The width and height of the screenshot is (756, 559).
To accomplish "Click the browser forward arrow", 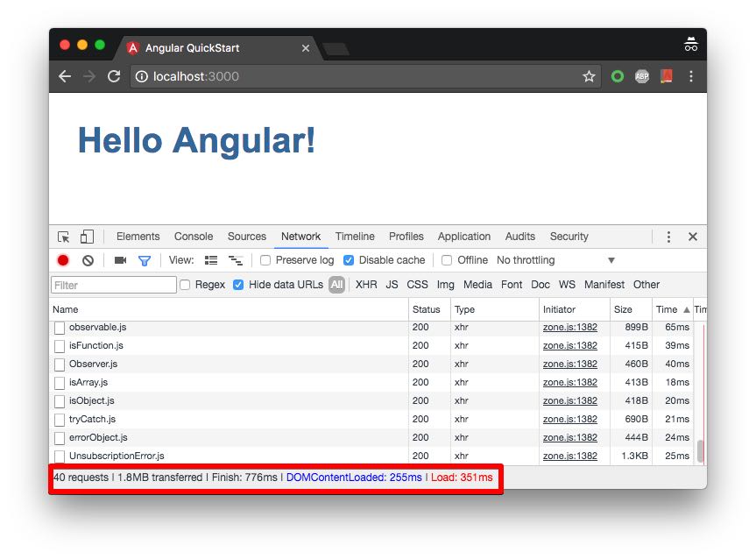I will coord(89,76).
